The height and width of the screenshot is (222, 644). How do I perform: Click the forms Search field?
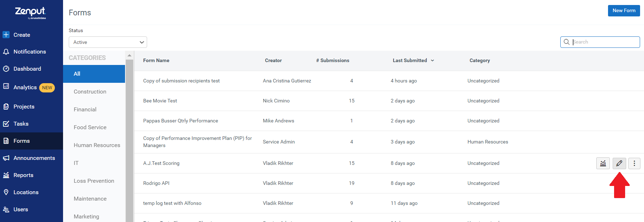(600, 42)
